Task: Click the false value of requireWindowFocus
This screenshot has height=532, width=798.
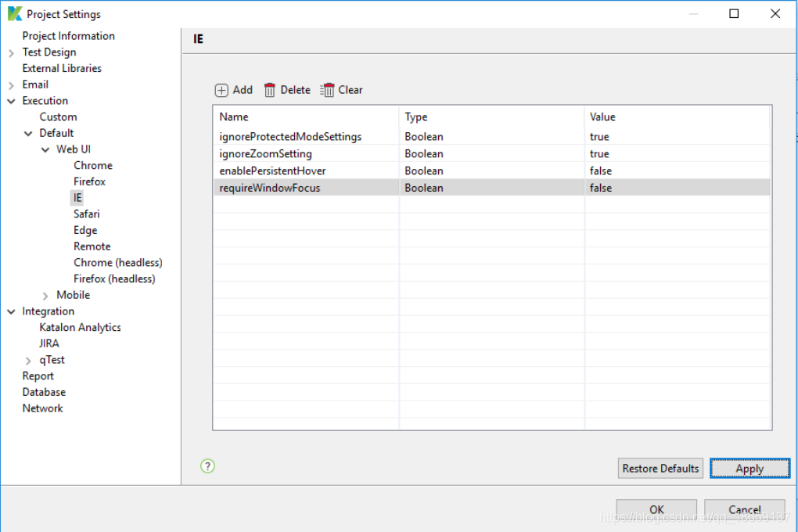Action: coord(601,189)
